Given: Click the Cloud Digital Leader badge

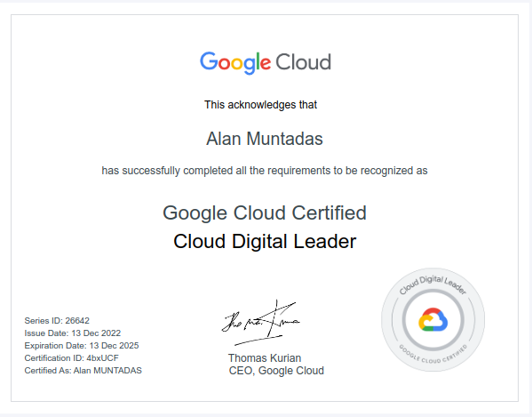Looking at the screenshot, I should 433,319.
